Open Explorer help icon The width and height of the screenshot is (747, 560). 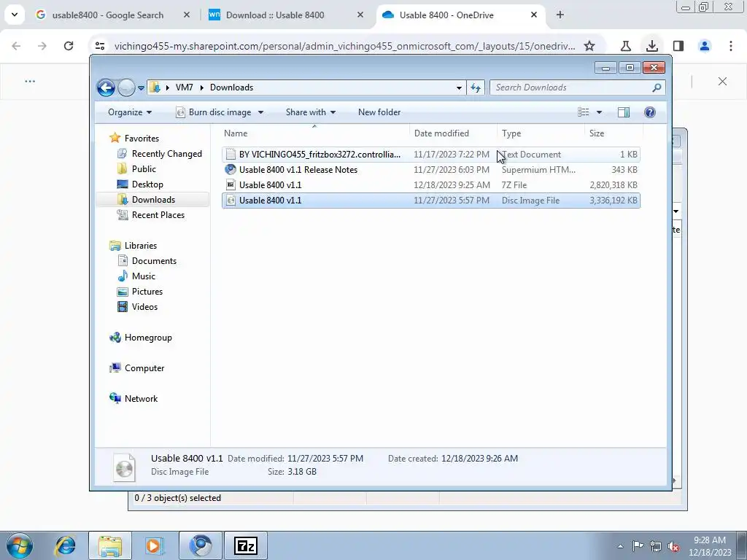pos(650,112)
